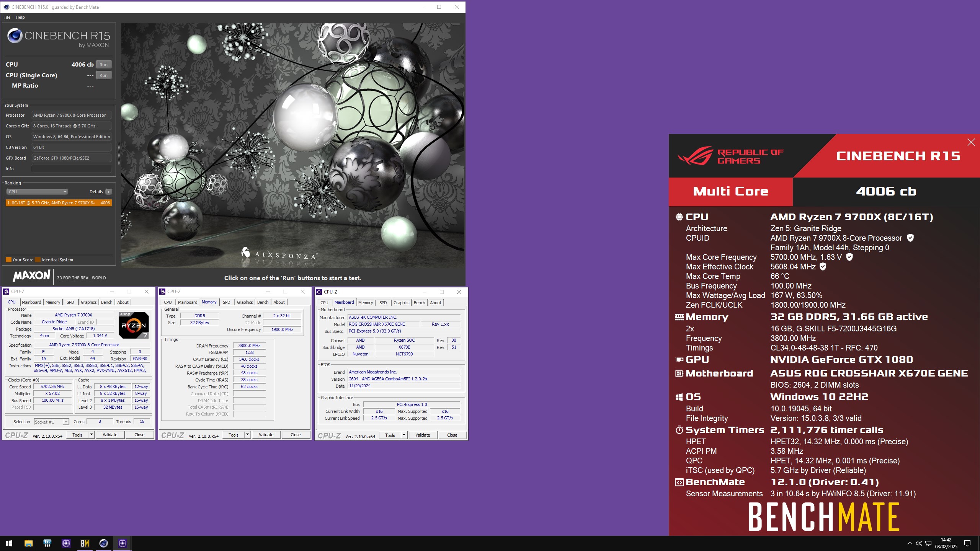Click the panel splitter handle beside render view
Image resolution: width=980 pixels, height=551 pixels.
119,153
